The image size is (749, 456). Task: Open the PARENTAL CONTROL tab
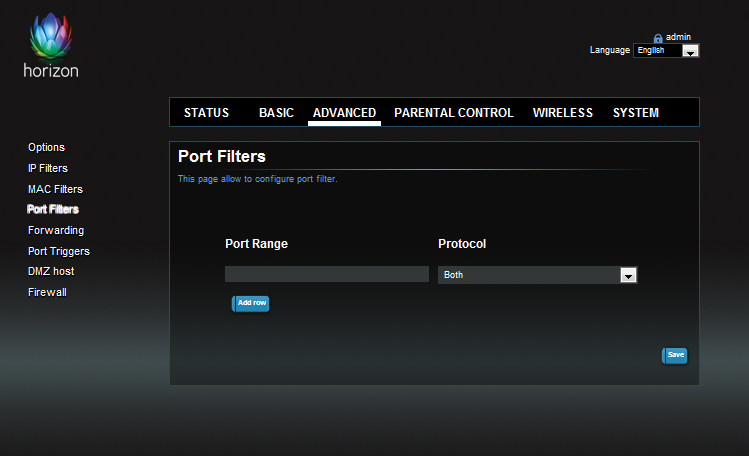pyautogui.click(x=454, y=113)
